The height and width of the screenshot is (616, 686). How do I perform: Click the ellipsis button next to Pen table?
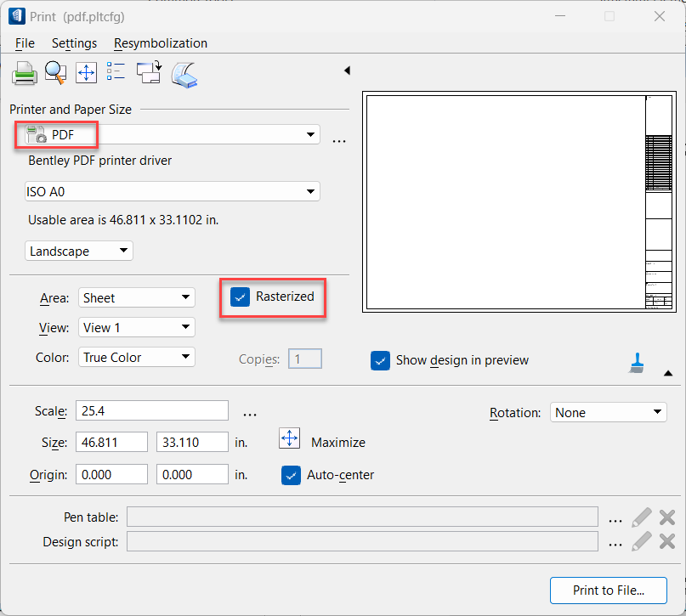coord(615,517)
